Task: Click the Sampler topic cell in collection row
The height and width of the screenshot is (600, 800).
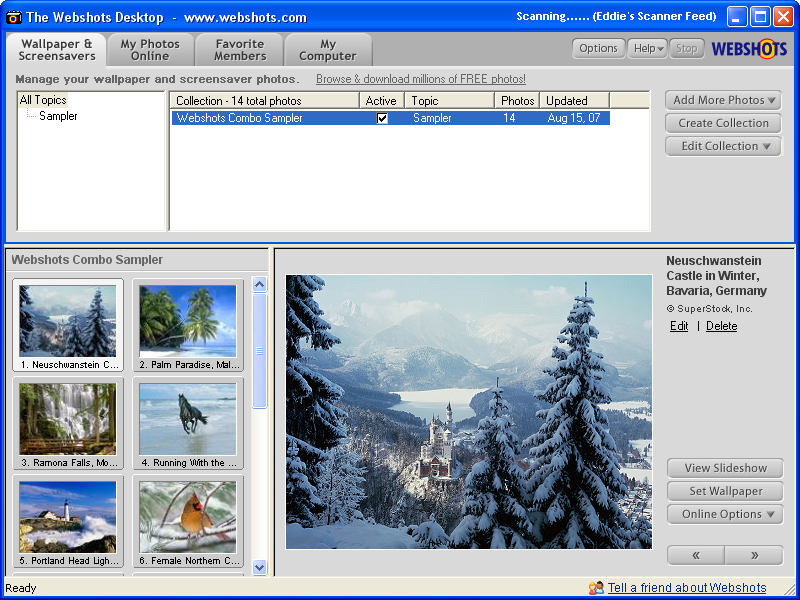Action: pos(432,118)
